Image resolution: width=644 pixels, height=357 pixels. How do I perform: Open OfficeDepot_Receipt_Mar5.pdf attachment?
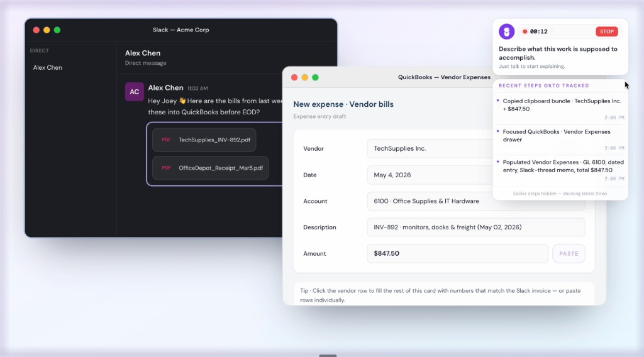(x=210, y=168)
